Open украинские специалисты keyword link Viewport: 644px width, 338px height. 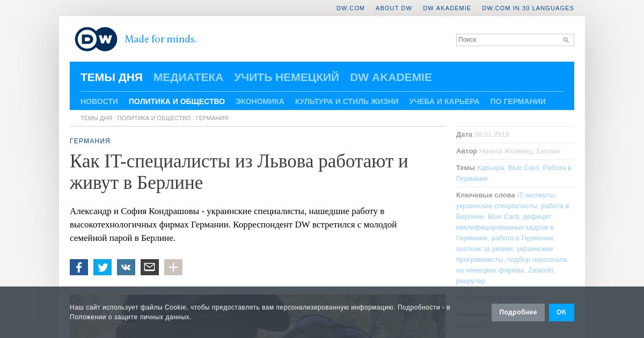(x=496, y=206)
